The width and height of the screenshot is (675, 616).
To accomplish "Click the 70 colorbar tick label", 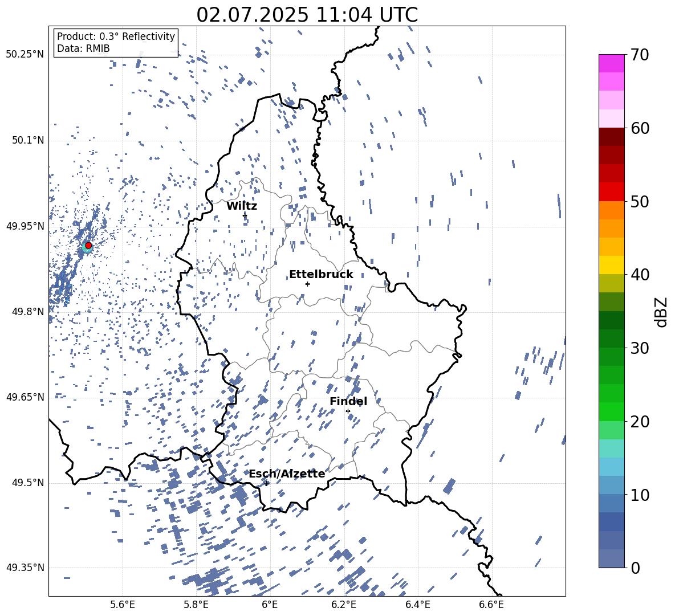I will pos(640,55).
